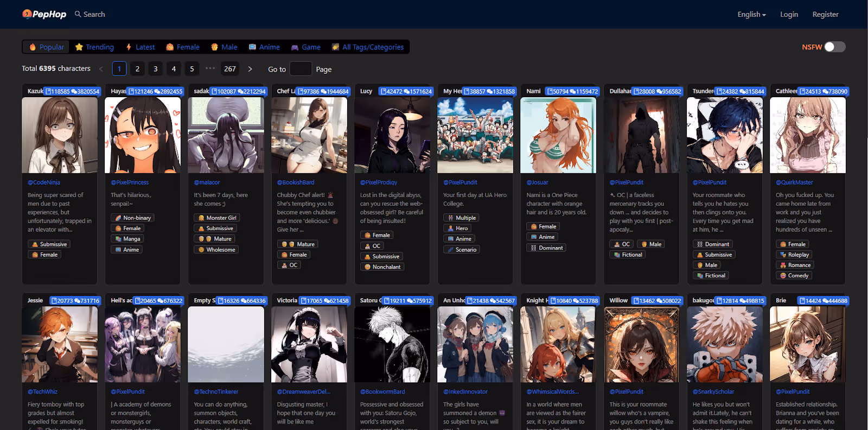Select page 5 in pagination
This screenshot has height=430, width=868.
[192, 69]
